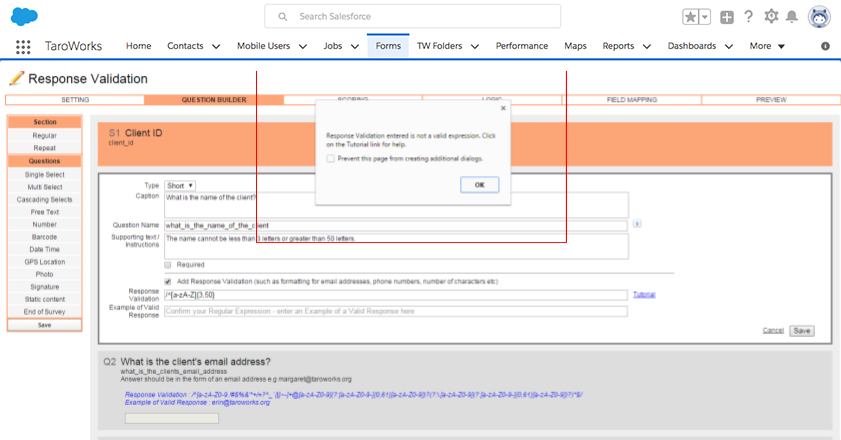
Task: Open the help question mark icon
Action: pyautogui.click(x=749, y=17)
